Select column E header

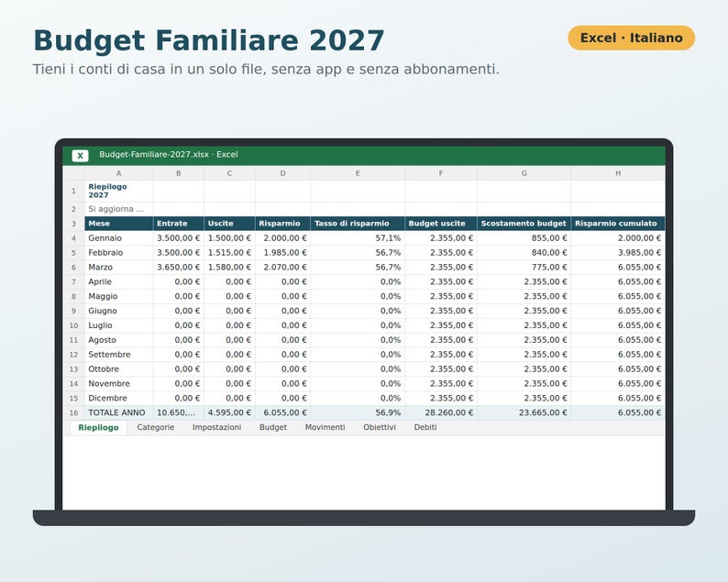point(358,173)
